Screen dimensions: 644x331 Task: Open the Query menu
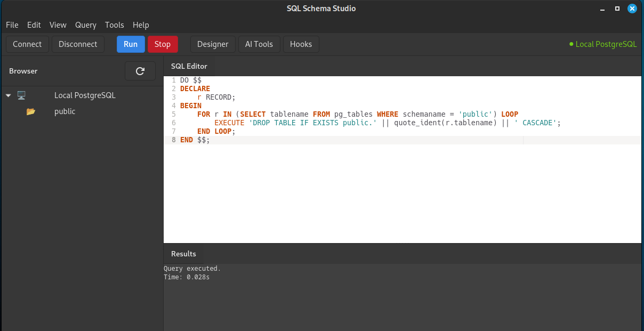(x=86, y=25)
